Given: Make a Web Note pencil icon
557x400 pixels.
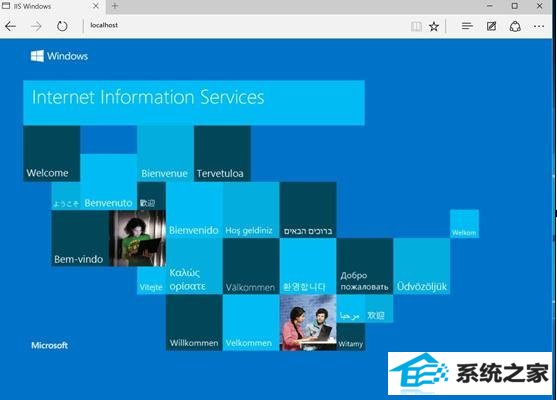Looking at the screenshot, I should coord(491,26).
